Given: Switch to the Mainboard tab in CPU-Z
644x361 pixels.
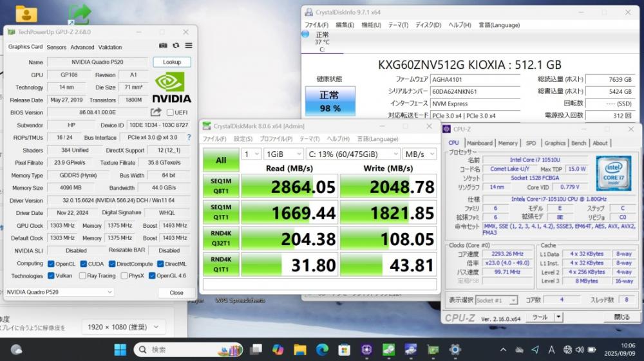Looking at the screenshot, I should 479,143.
